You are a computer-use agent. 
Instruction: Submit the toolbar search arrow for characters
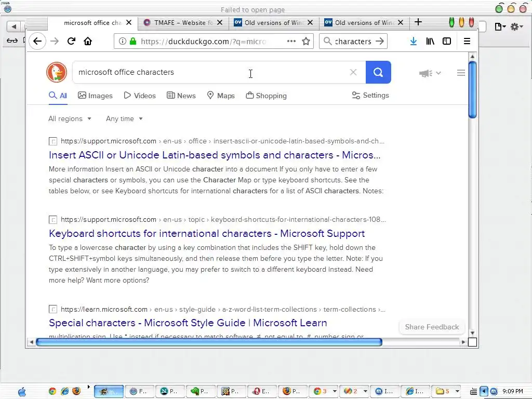pyautogui.click(x=380, y=42)
